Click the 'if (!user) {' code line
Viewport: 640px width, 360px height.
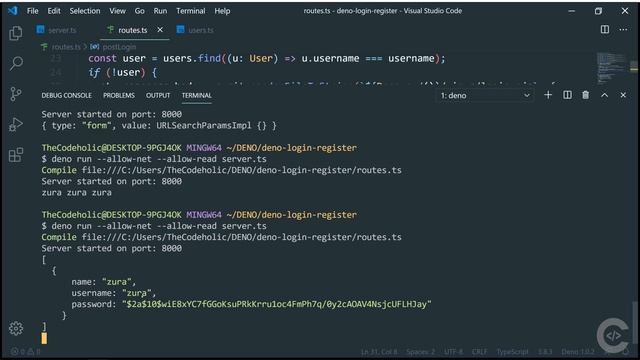122,73
